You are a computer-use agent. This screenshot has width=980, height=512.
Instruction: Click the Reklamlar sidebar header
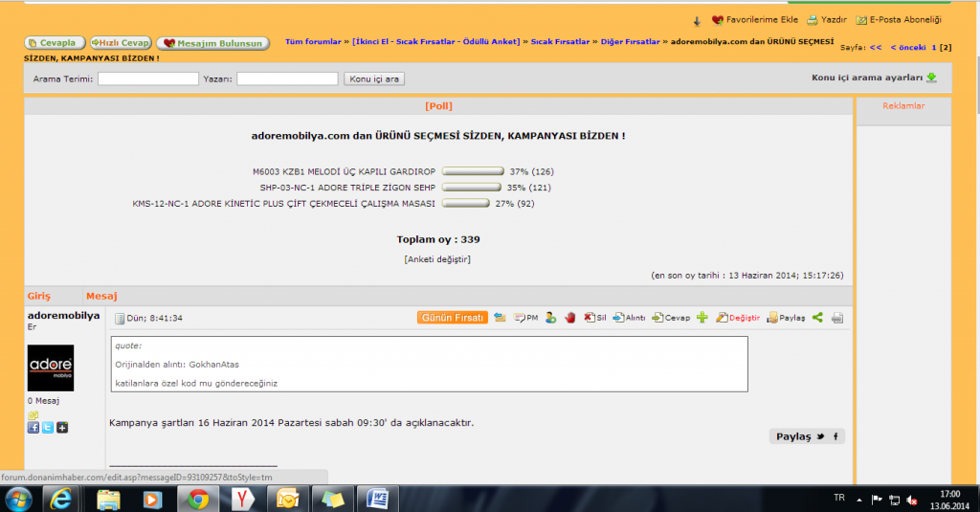click(903, 106)
